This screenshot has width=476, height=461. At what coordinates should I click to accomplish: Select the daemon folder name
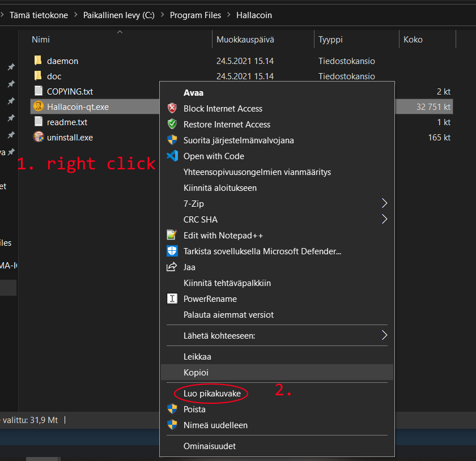coord(62,61)
